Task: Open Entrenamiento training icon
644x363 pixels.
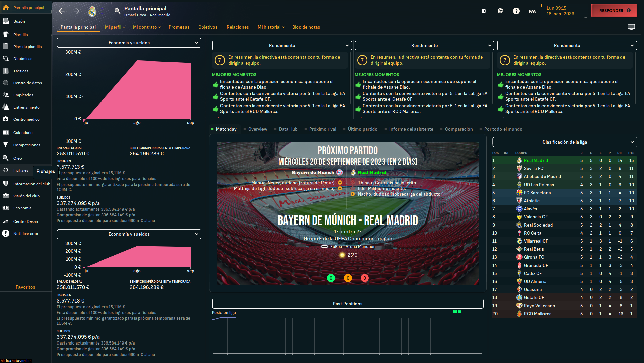Action: point(6,107)
